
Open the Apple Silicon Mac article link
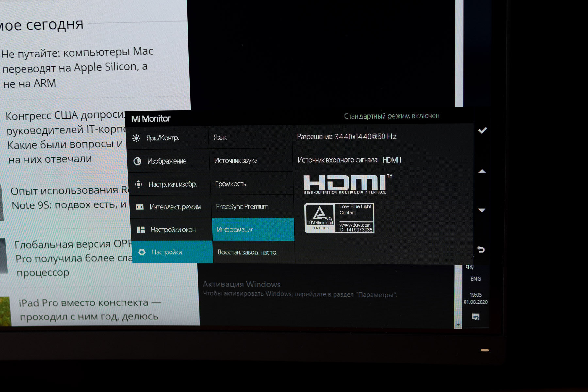click(77, 68)
